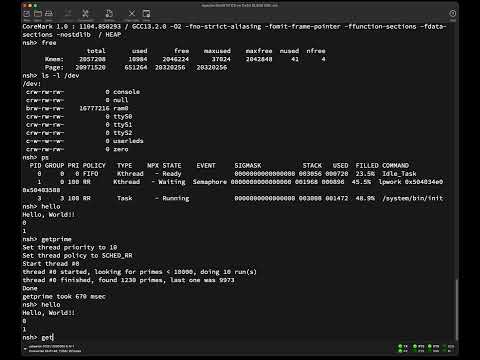
Task: Click the 'console' device entry
Action: [126, 92]
